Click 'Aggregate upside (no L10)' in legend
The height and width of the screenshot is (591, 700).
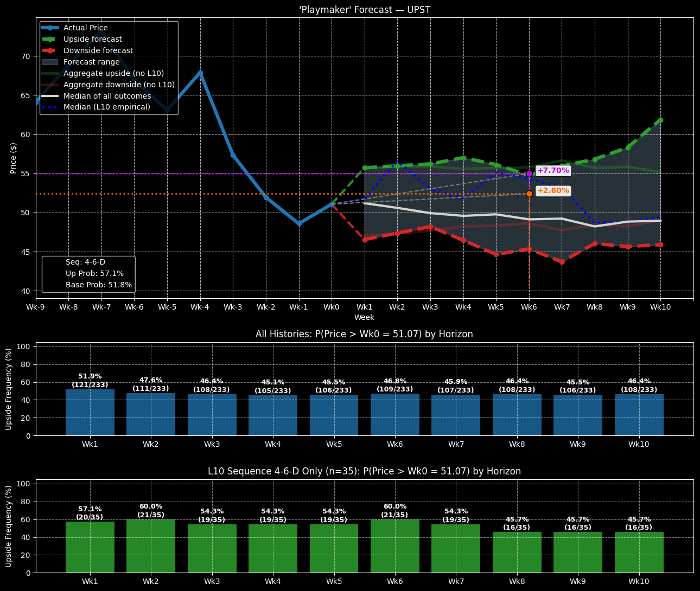[x=103, y=73]
